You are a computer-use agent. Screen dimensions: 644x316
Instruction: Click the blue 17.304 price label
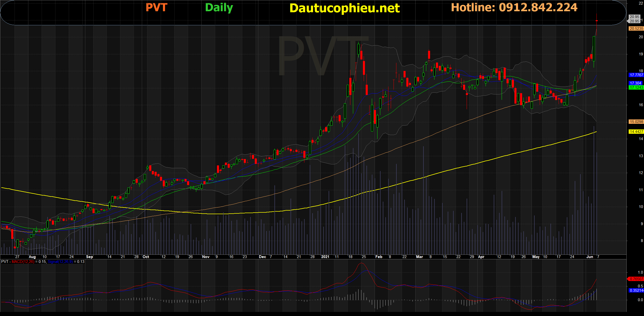(636, 83)
